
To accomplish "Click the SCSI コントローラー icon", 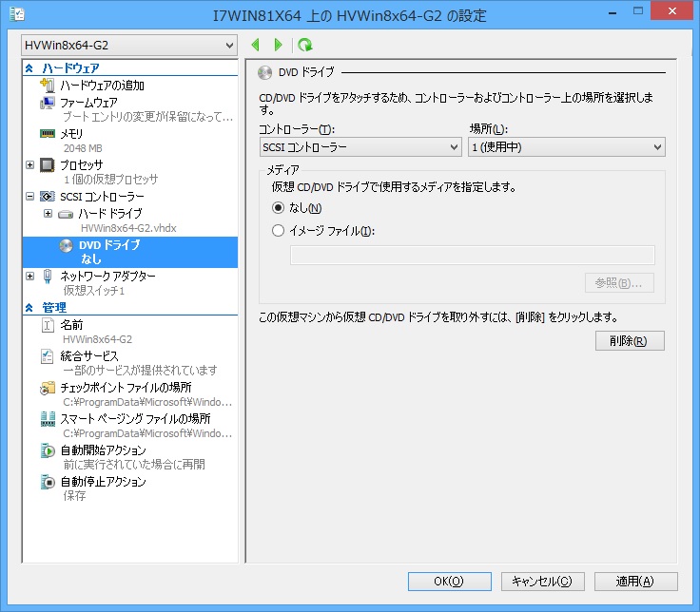I will click(x=48, y=197).
